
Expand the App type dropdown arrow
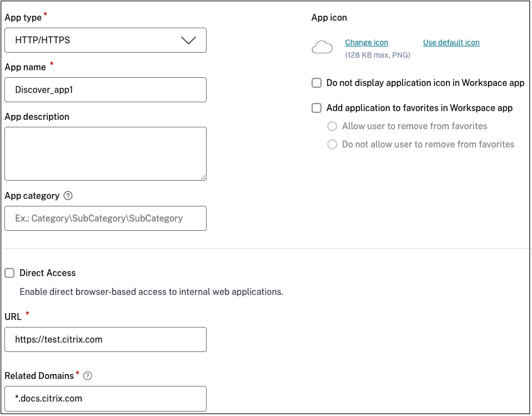(x=188, y=40)
